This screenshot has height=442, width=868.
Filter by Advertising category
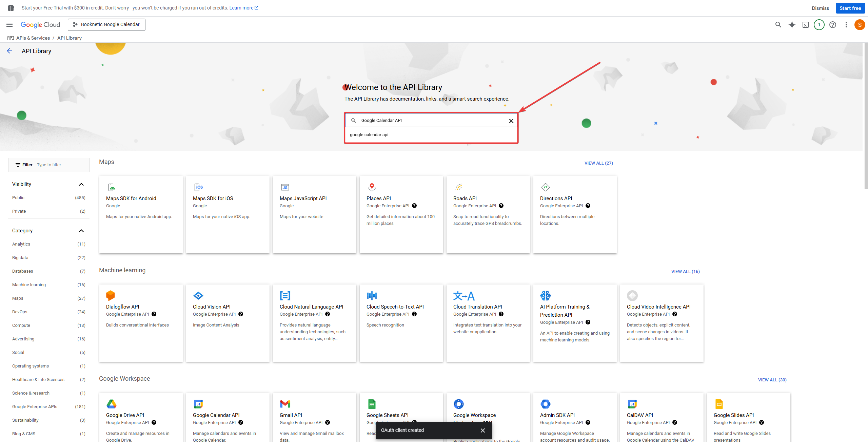coord(49,339)
